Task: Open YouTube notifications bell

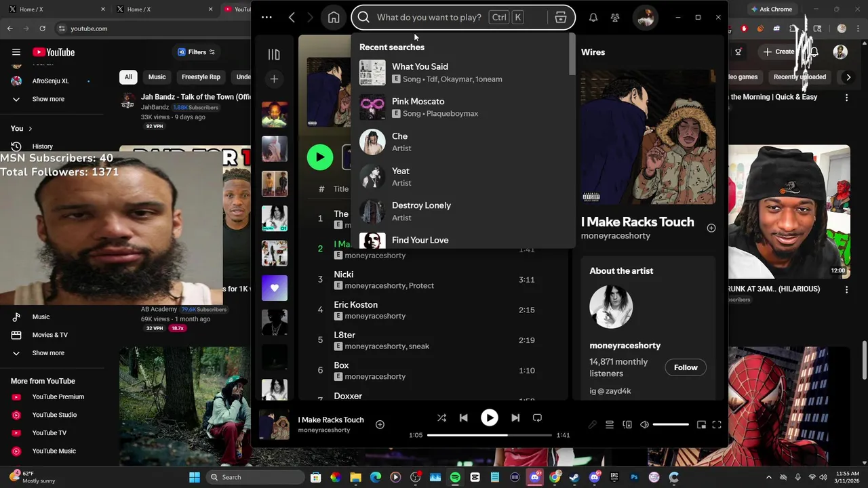Action: point(814,52)
